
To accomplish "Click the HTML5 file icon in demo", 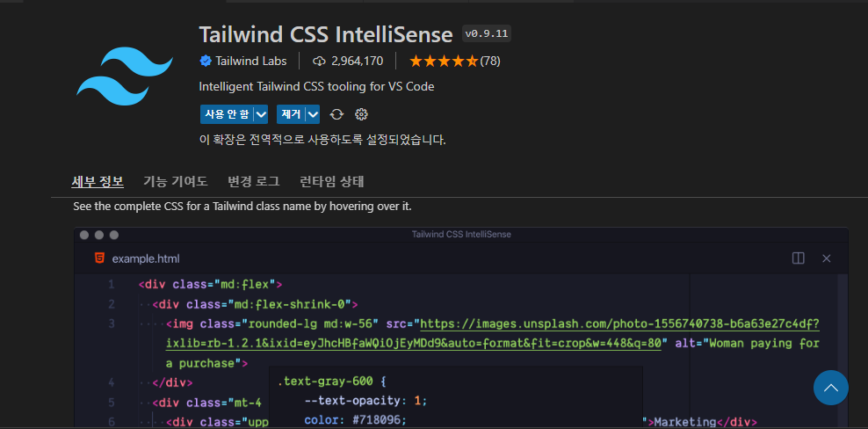I will (x=99, y=258).
